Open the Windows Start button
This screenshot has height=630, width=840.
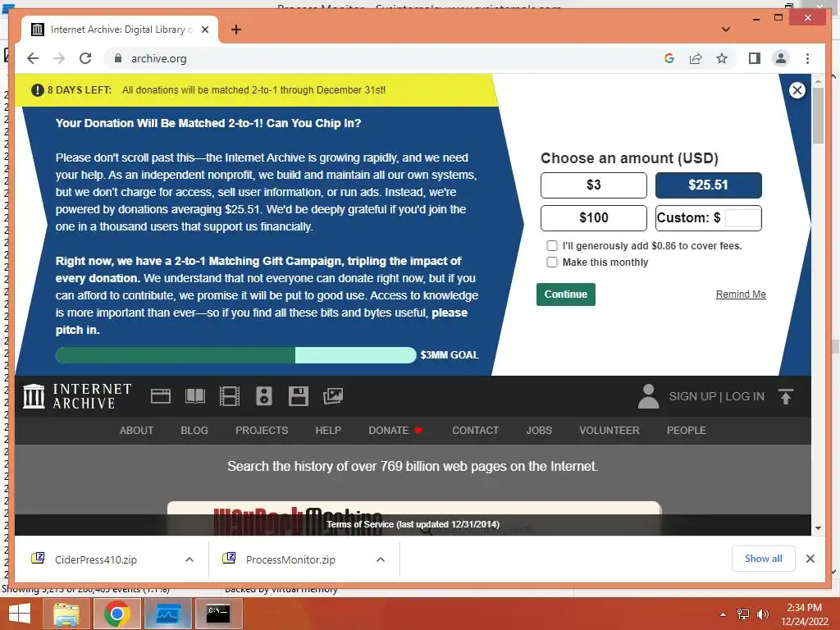20,614
